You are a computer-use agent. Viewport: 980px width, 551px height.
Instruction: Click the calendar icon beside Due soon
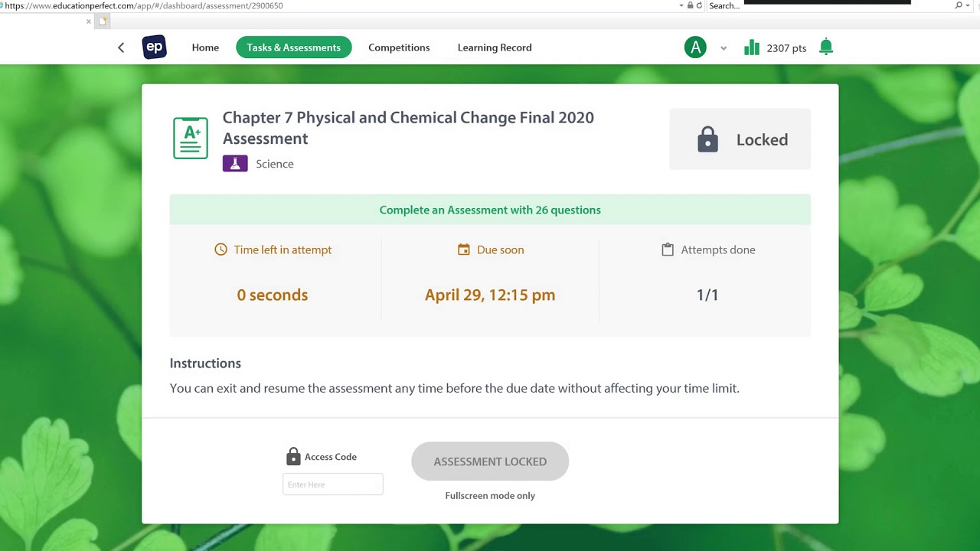(463, 249)
